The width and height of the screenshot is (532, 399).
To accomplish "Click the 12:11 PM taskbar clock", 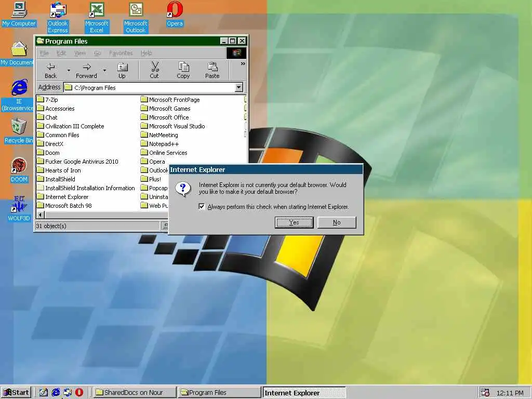I will coord(510,393).
